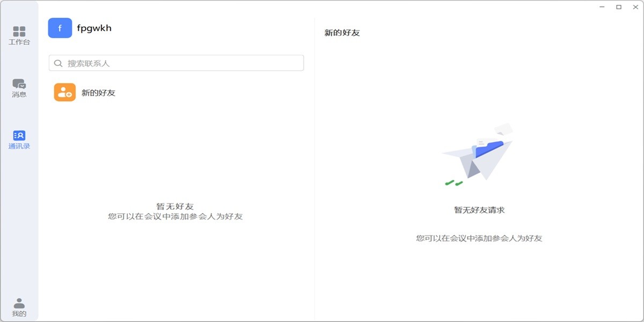Open the 我的 profile section
Screen dimensions: 644x322
pyautogui.click(x=19, y=304)
